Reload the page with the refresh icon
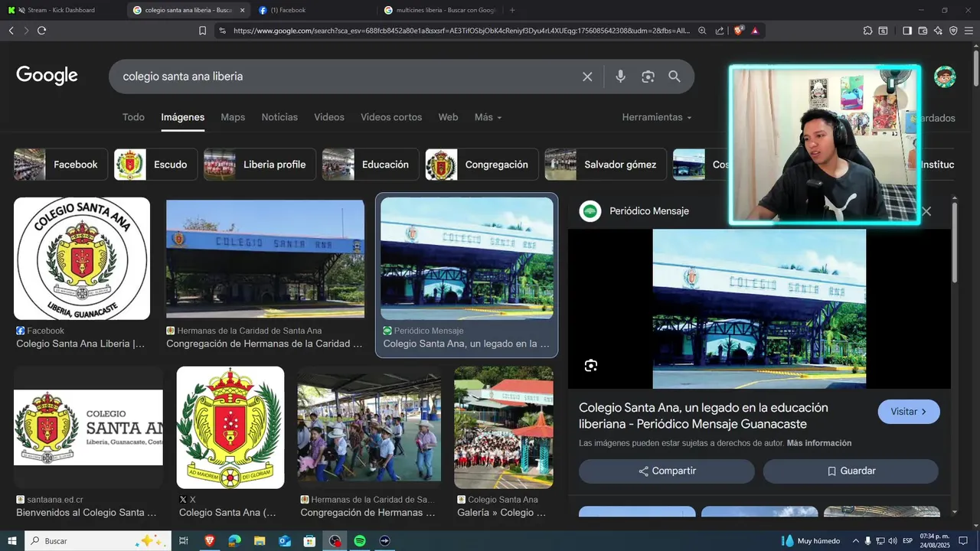Image resolution: width=980 pixels, height=551 pixels. [x=41, y=31]
